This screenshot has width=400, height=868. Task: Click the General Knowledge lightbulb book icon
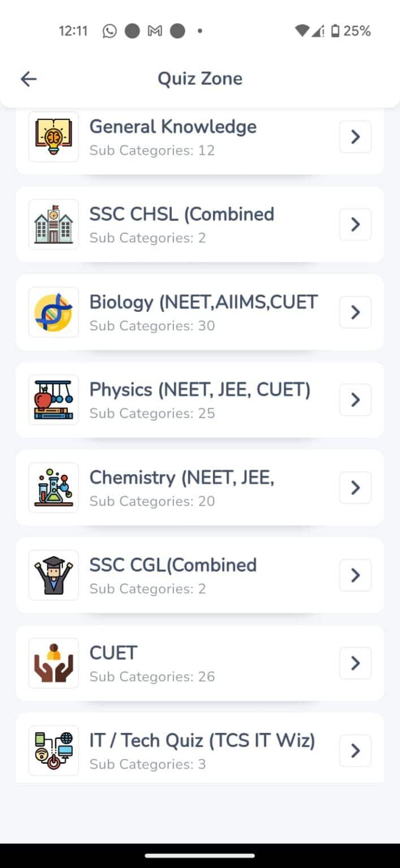[53, 137]
